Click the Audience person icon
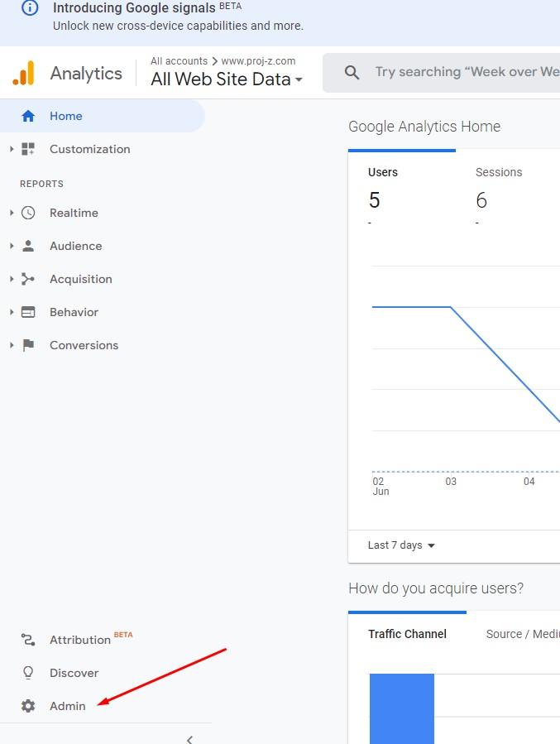The width and height of the screenshot is (560, 744). tap(28, 246)
